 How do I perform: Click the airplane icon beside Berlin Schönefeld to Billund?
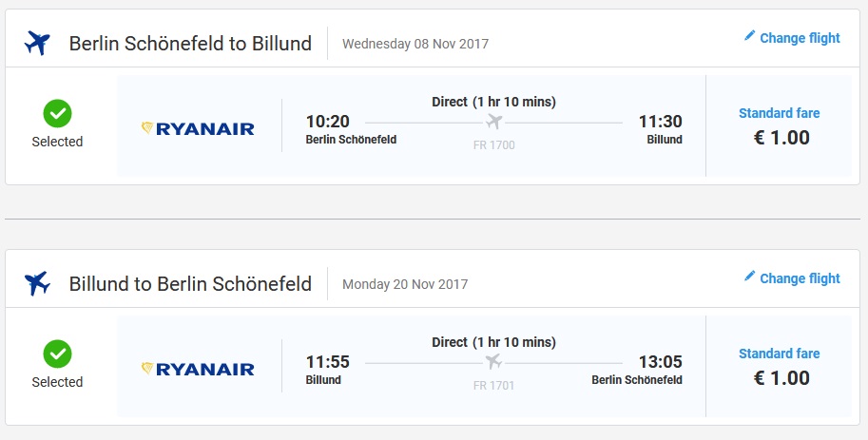pyautogui.click(x=37, y=44)
